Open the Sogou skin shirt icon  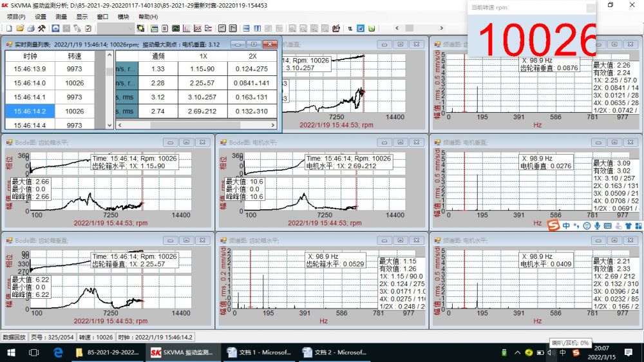628,225
